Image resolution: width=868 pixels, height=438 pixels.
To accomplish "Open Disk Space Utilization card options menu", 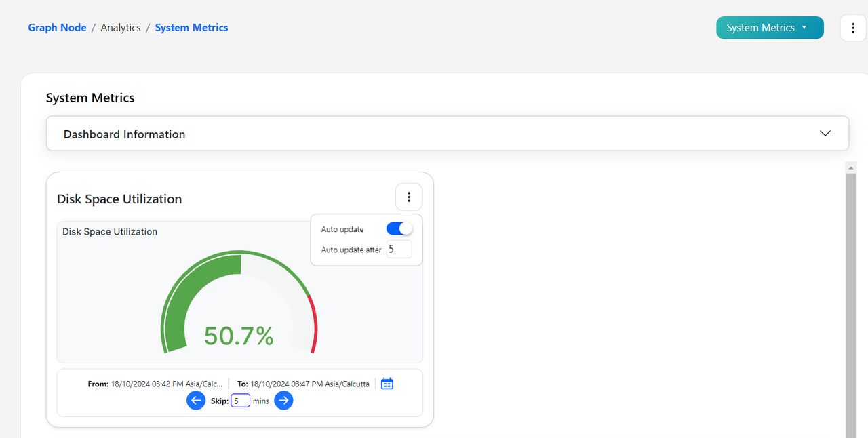I will 409,197.
